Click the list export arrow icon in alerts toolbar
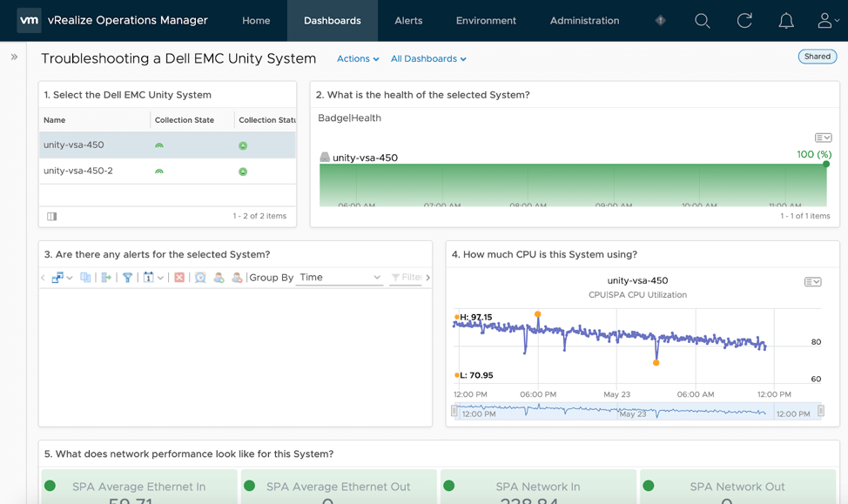The width and height of the screenshot is (848, 504). tap(106, 278)
